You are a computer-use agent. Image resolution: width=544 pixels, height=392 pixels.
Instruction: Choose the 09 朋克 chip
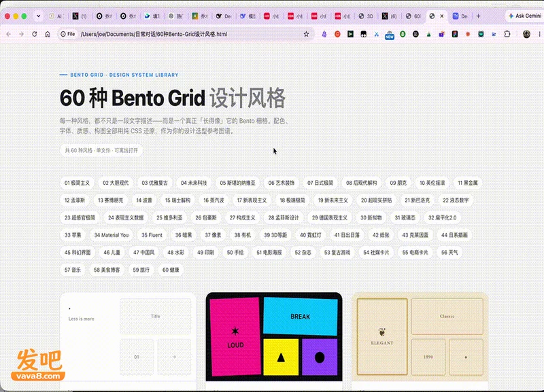pyautogui.click(x=398, y=183)
